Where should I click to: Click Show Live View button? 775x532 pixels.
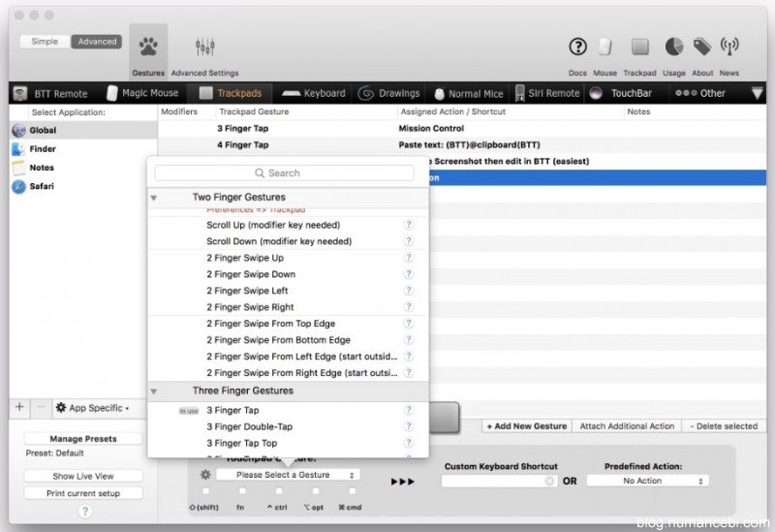click(x=83, y=476)
